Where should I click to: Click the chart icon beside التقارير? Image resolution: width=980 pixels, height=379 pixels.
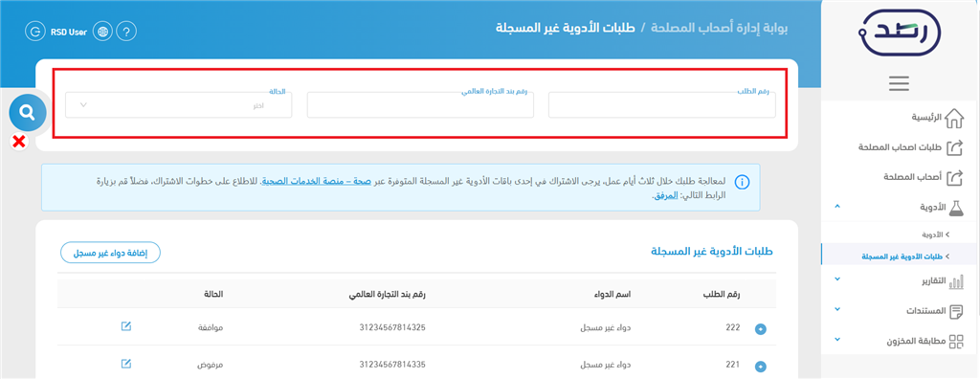(956, 281)
